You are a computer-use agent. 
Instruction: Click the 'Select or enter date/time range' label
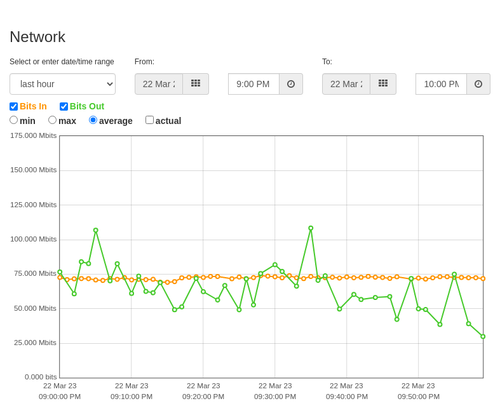[x=62, y=62]
